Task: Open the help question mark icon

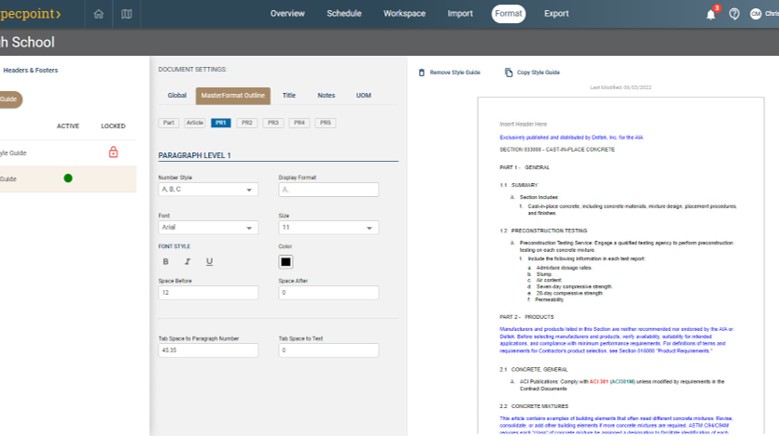Action: (x=734, y=14)
